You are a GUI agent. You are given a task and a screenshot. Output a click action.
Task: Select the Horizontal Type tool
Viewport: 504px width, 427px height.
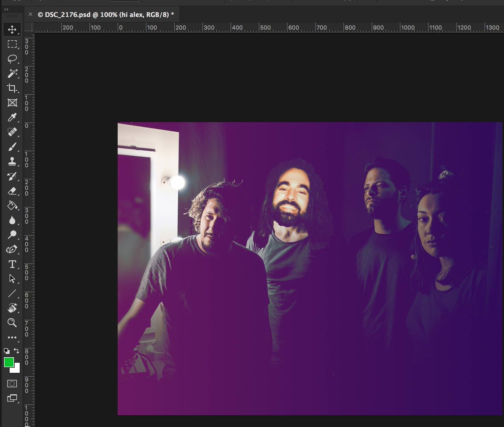pyautogui.click(x=12, y=264)
